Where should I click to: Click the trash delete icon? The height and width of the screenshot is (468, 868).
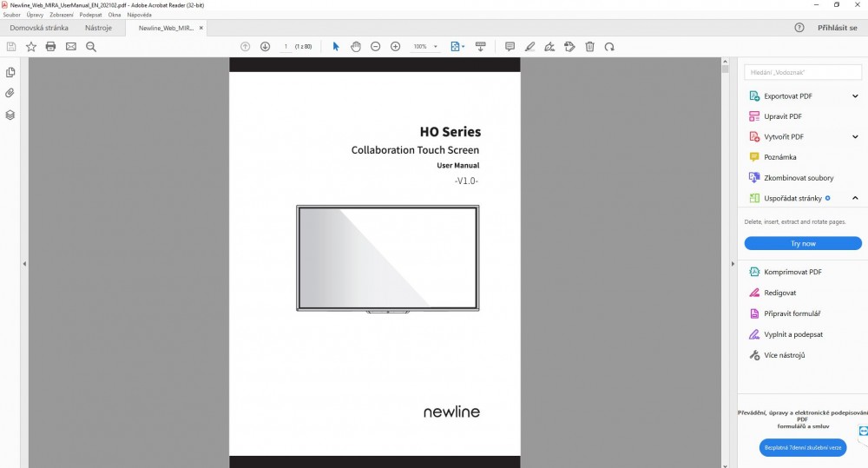[590, 46]
